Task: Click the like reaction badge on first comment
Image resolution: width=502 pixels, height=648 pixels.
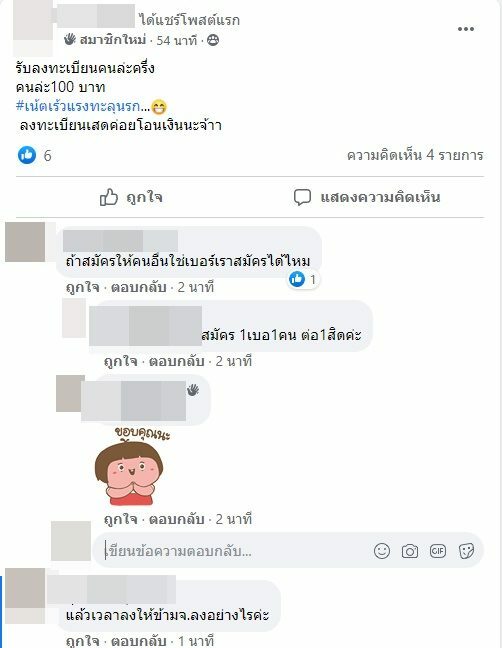Action: pos(303,279)
